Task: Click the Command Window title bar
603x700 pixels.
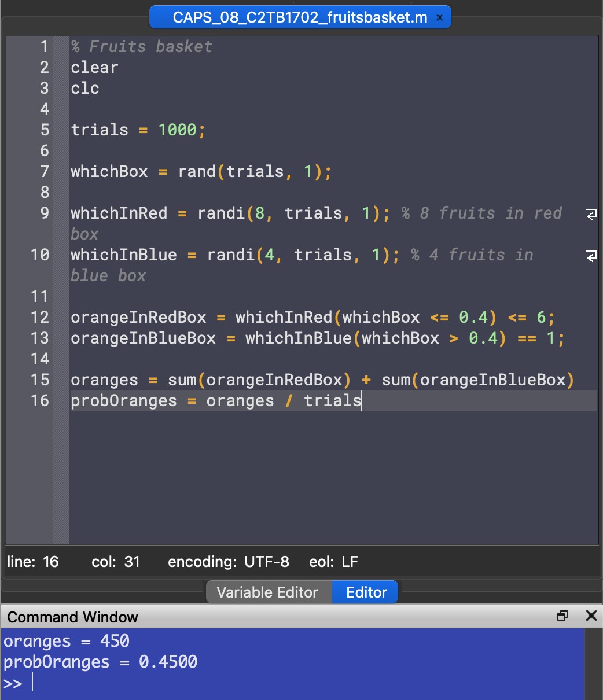Action: click(231, 617)
